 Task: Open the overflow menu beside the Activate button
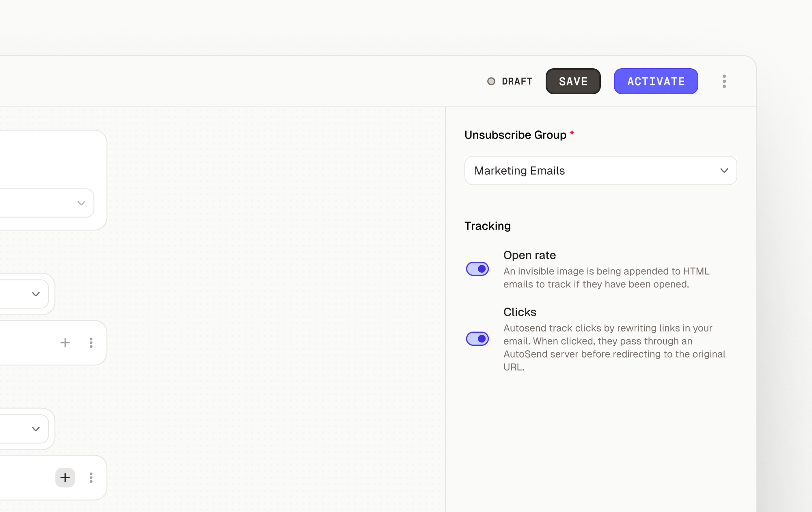pos(724,81)
